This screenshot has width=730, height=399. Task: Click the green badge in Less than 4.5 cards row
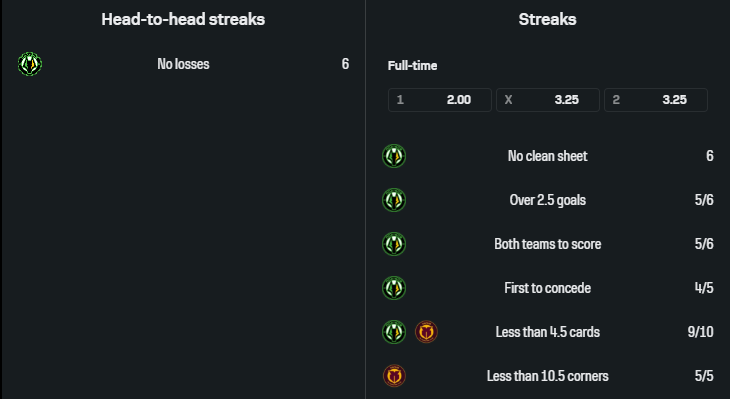tap(394, 332)
